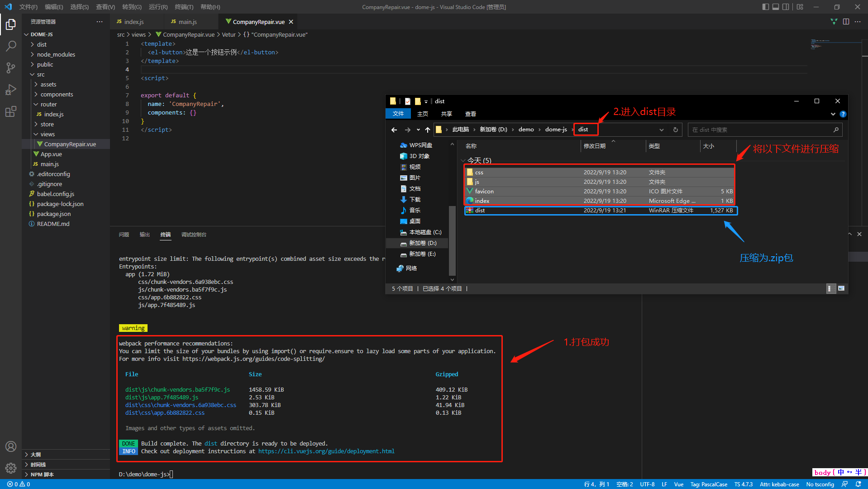
Task: Open the Source Control view
Action: point(11,68)
